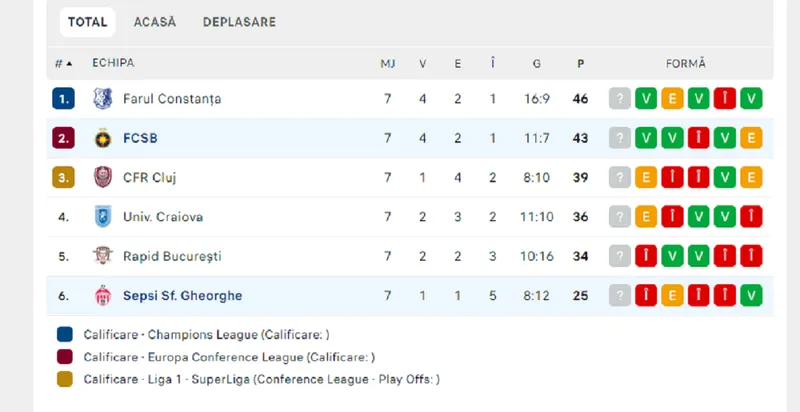This screenshot has height=412, width=800.
Task: Click CFR Cluj's first orange E form badge
Action: (x=646, y=177)
